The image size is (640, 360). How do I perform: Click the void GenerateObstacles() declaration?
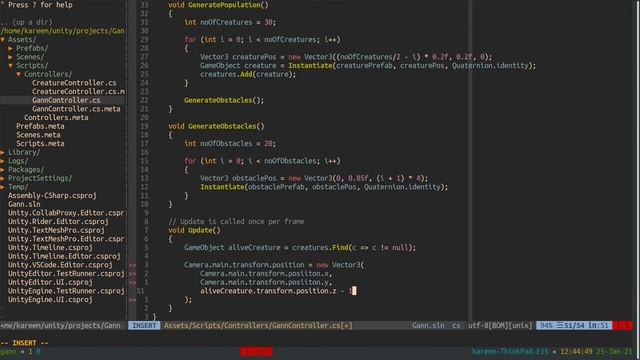pyautogui.click(x=216, y=126)
